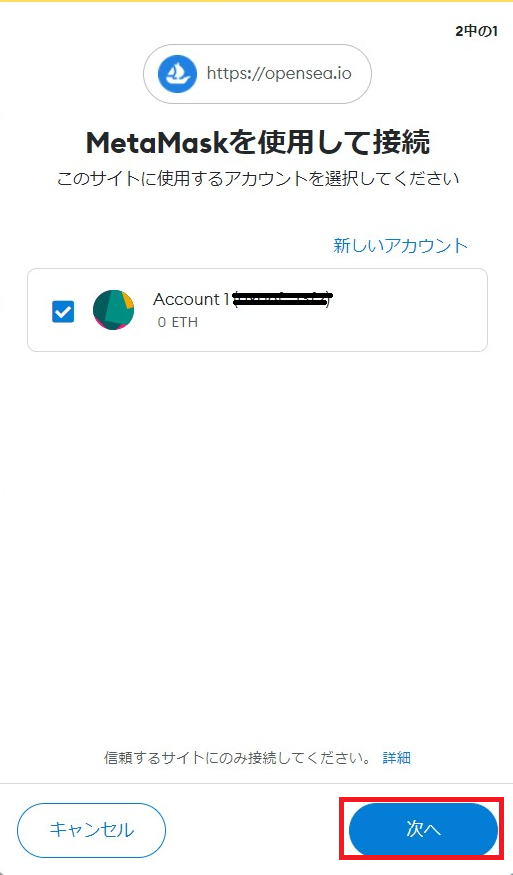
Task: Open the 新しいアカウント link
Action: (x=400, y=246)
